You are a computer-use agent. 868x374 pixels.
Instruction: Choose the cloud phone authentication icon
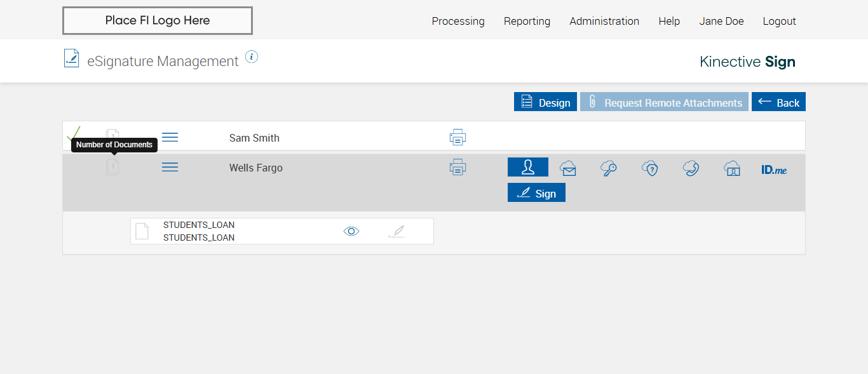[x=691, y=168]
